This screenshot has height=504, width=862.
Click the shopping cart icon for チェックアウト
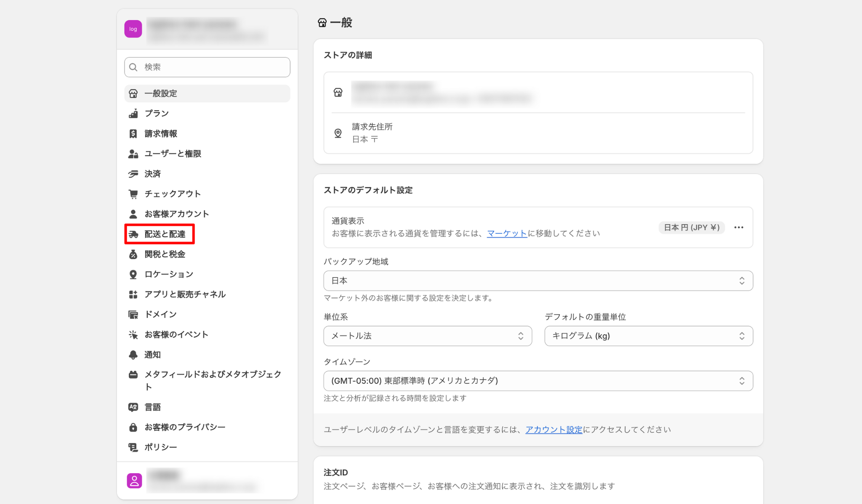133,194
